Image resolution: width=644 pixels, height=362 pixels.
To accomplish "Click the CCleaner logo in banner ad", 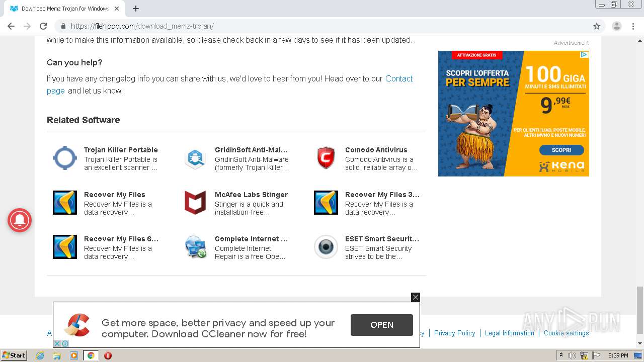I will click(77, 325).
